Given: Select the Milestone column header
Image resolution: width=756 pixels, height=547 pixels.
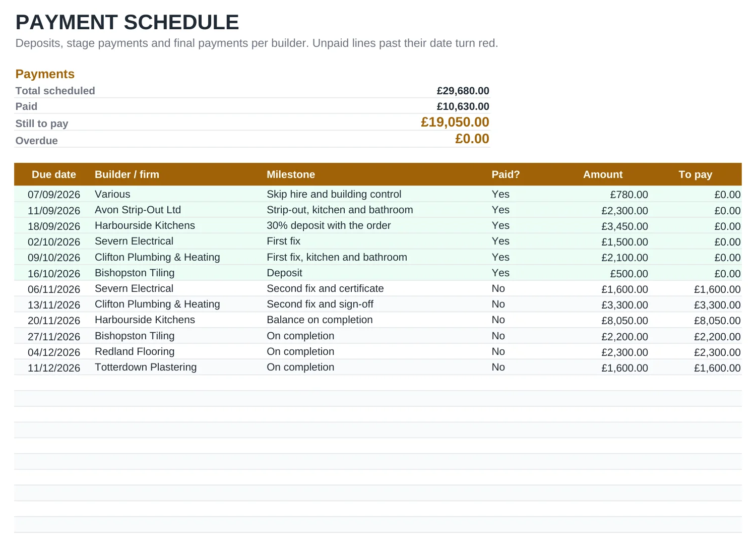Looking at the screenshot, I should click(291, 174).
